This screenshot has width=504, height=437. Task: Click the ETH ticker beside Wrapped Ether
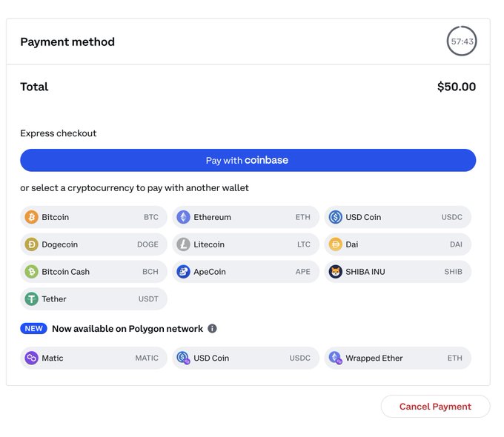[455, 358]
